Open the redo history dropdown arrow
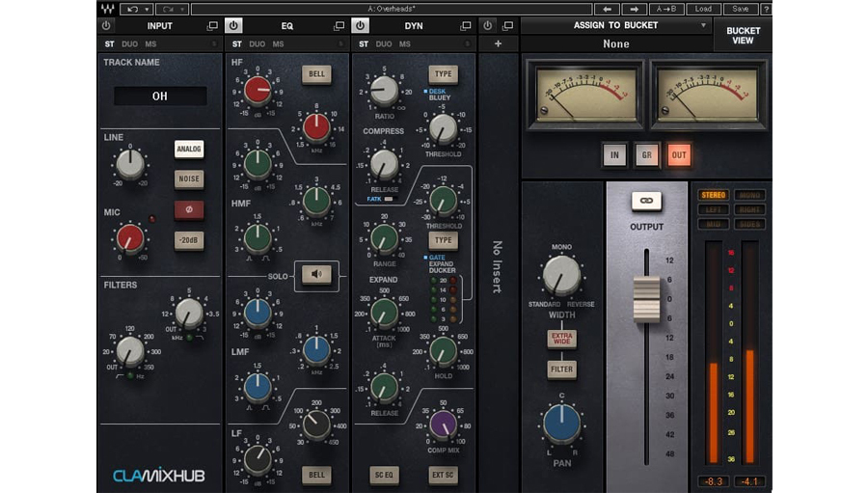Screen dimensions: 868x493 182,9
